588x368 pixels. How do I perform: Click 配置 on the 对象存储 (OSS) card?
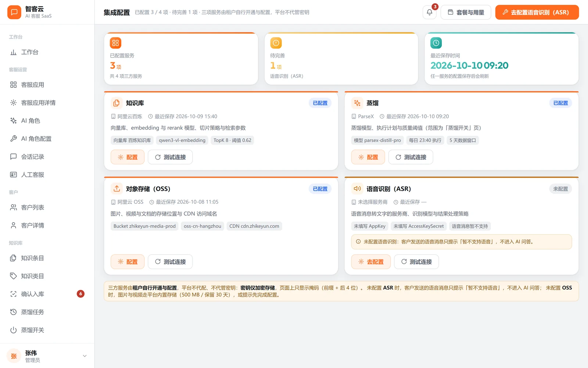click(128, 262)
